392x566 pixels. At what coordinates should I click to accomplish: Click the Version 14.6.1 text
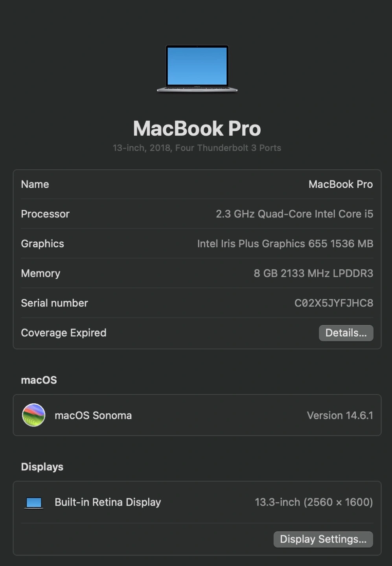tap(340, 415)
